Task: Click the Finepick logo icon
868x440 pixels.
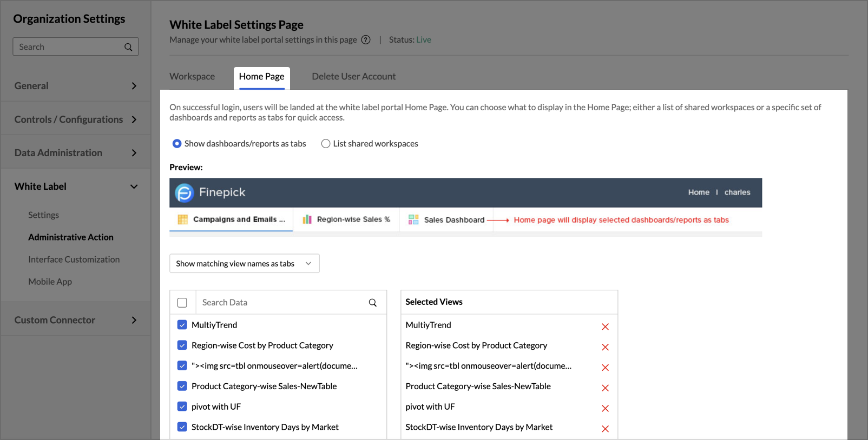Action: 184,193
